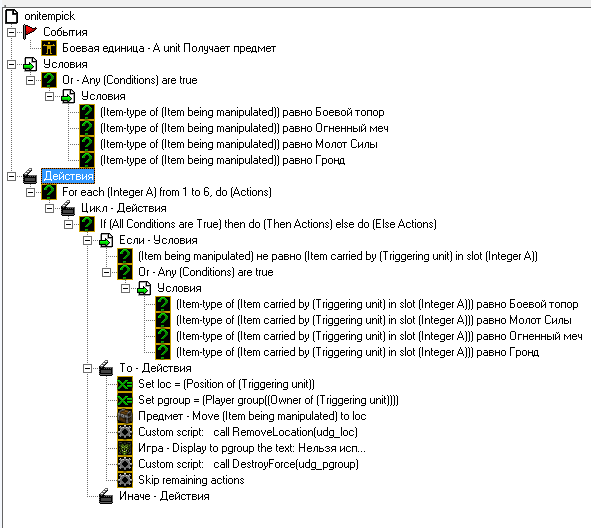
Task: Click the Skip remaining actions gear icon
Action: click(x=125, y=480)
